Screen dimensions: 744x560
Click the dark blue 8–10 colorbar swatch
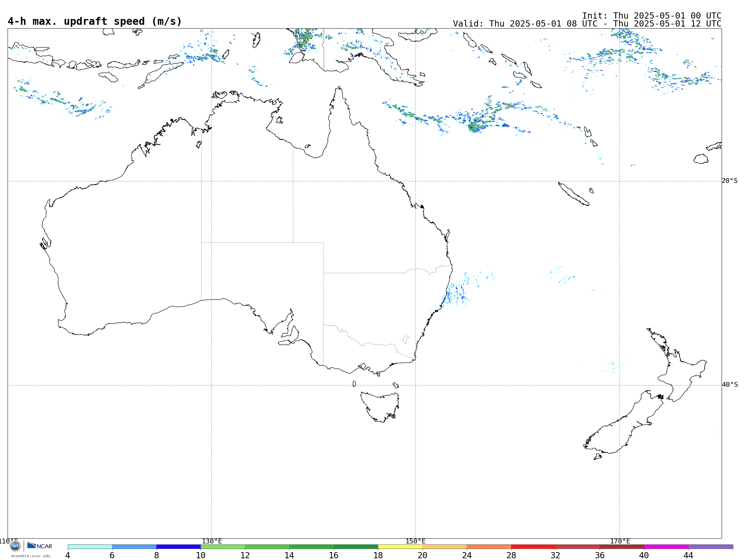(x=178, y=547)
